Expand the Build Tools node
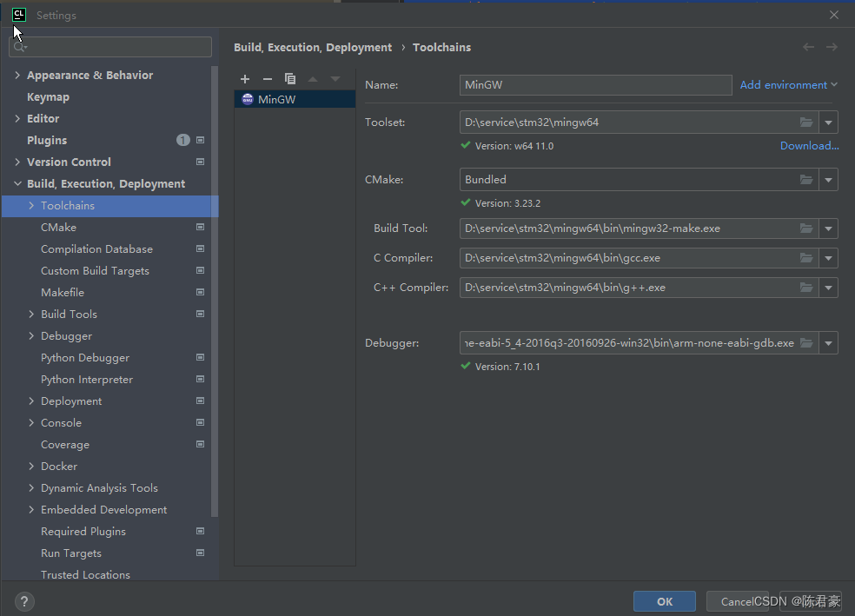The image size is (855, 616). (31, 314)
